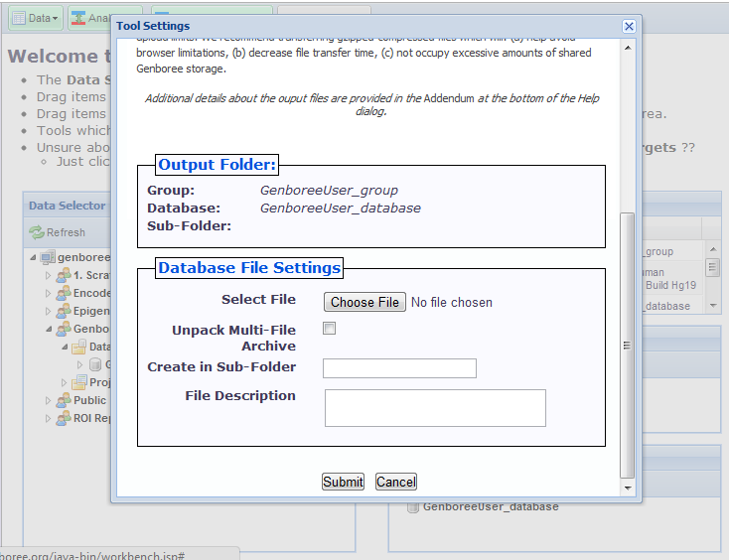Click the Databases folder icon in tree
Screen dimensions: 729x560
(78, 347)
